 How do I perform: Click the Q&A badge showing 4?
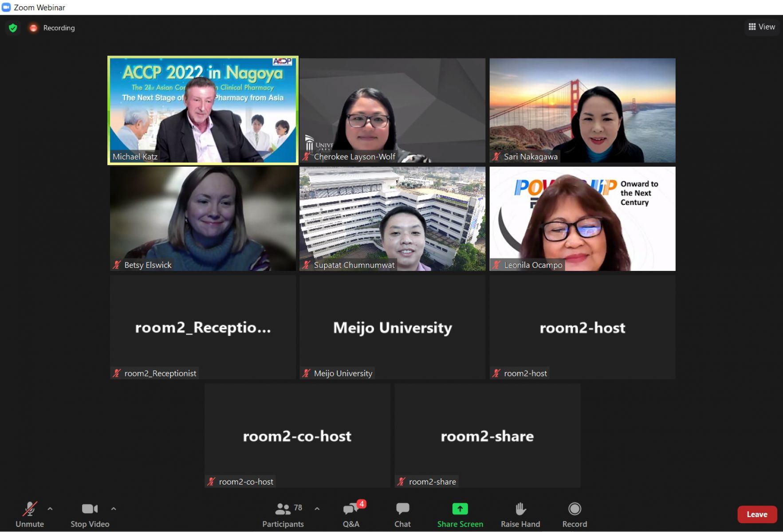[x=362, y=504]
